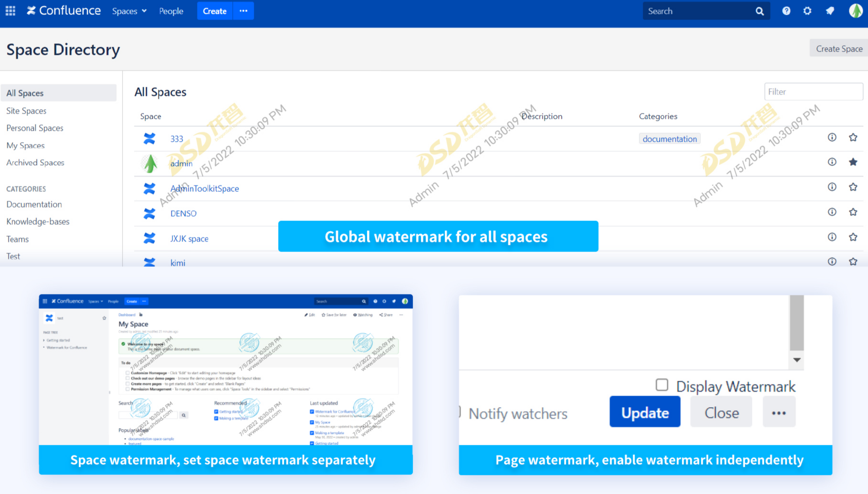Click the help question mark icon
The width and height of the screenshot is (868, 494).
click(x=786, y=11)
